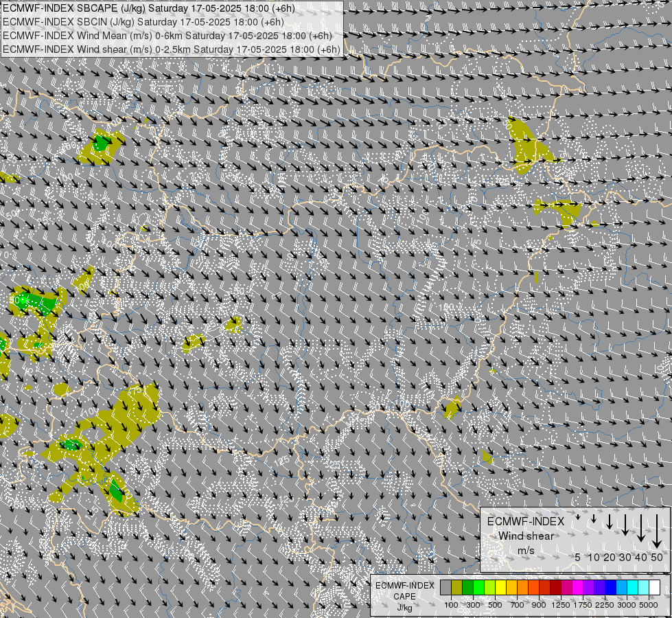
Task: Click the 20 m/s wind shear arrow
Action: [610, 521]
